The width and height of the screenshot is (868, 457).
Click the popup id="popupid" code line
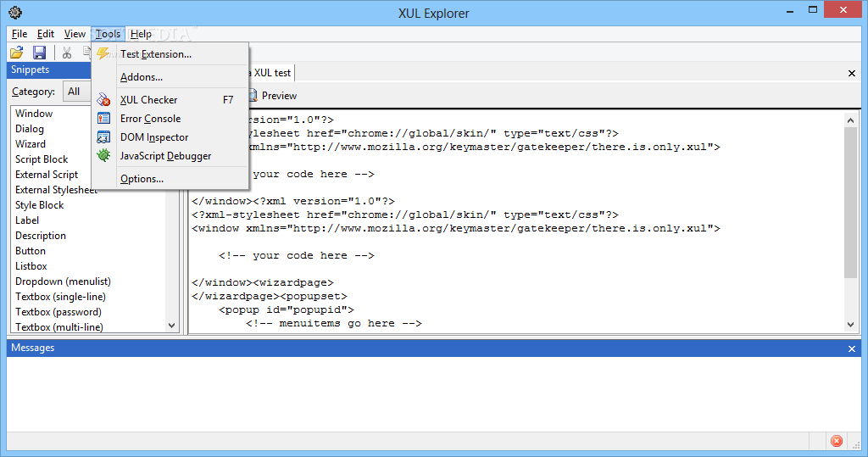point(287,309)
